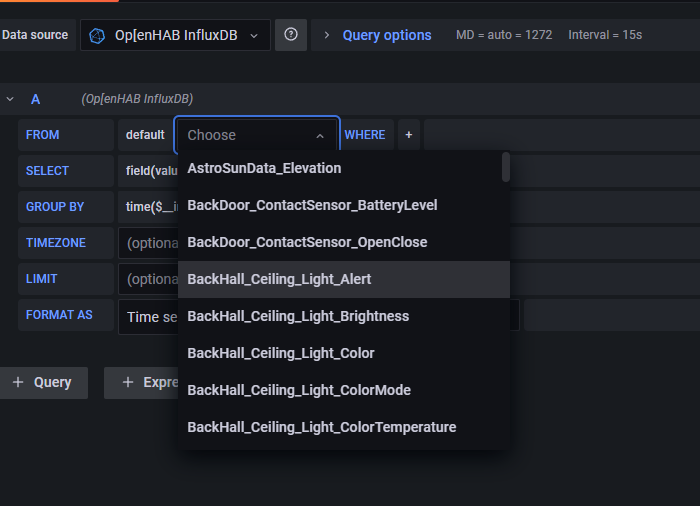Click the data source help icon

(290, 35)
